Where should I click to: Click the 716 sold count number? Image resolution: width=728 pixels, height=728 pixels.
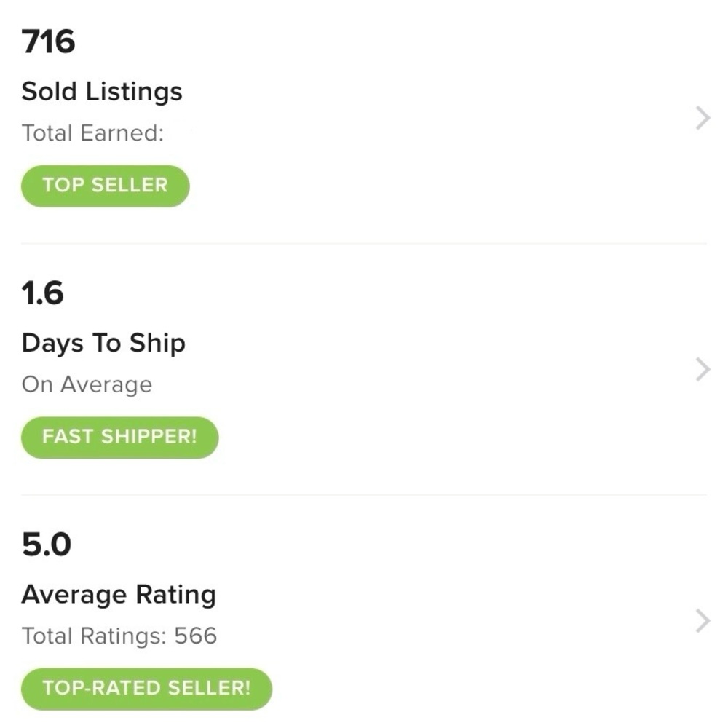pos(49,42)
